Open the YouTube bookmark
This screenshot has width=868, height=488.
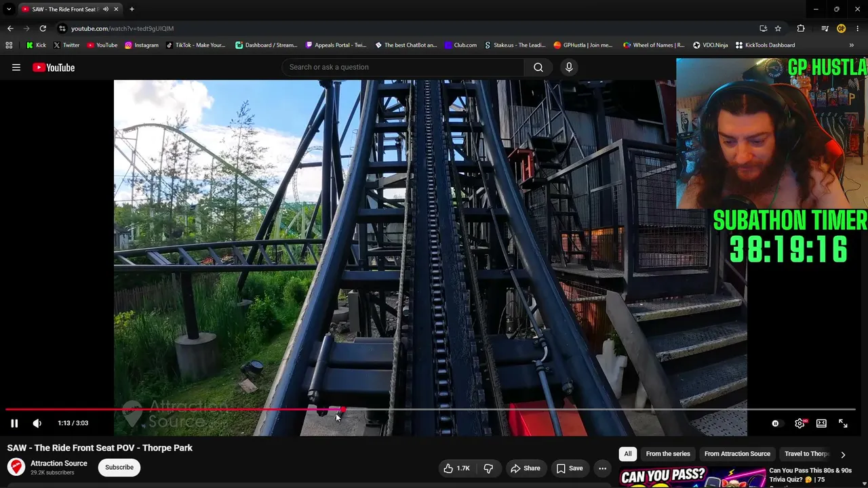click(x=102, y=45)
